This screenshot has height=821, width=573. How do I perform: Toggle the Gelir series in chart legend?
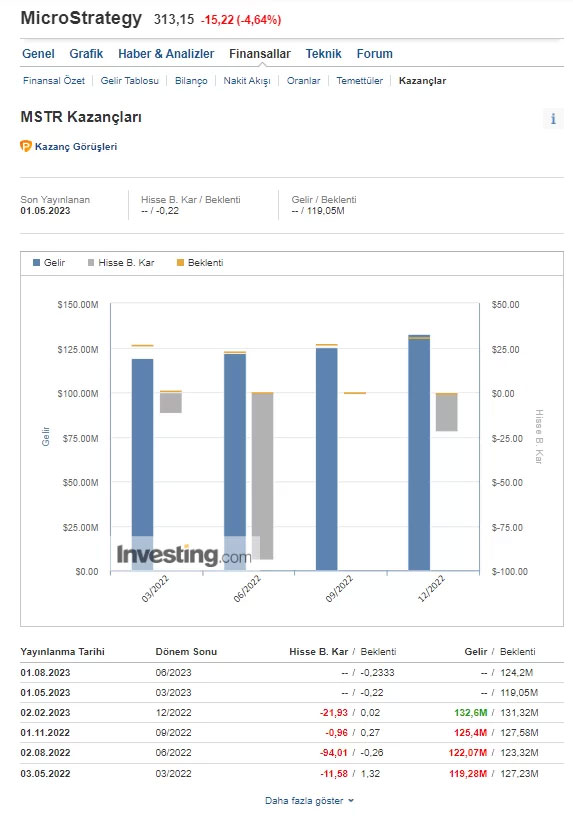click(x=49, y=263)
